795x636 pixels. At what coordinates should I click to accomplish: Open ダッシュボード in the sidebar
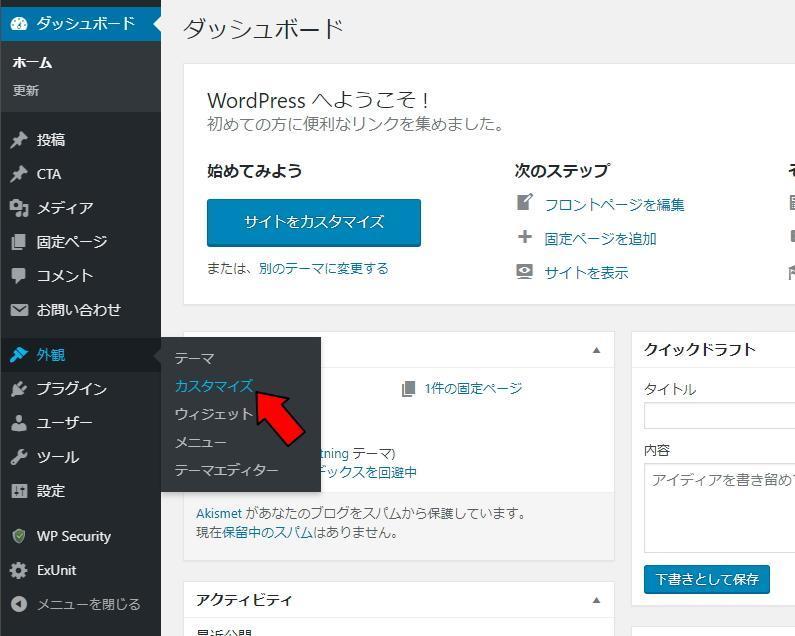[x=81, y=24]
